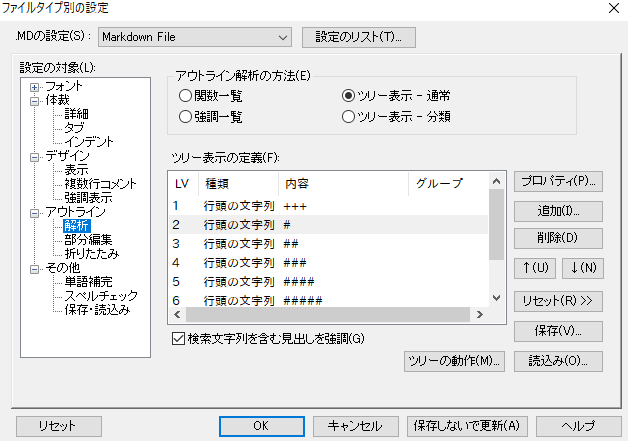Click the 保存(V)... button

click(x=558, y=331)
